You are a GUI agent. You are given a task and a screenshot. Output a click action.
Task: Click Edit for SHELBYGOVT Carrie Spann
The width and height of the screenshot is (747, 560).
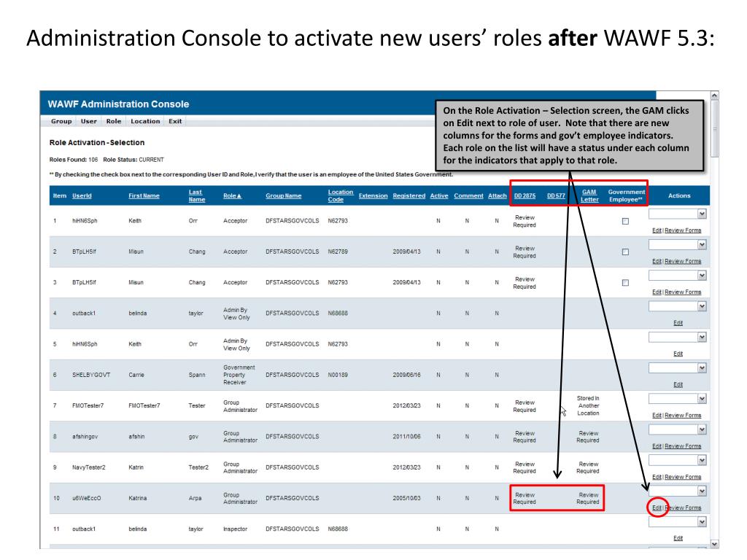point(678,385)
